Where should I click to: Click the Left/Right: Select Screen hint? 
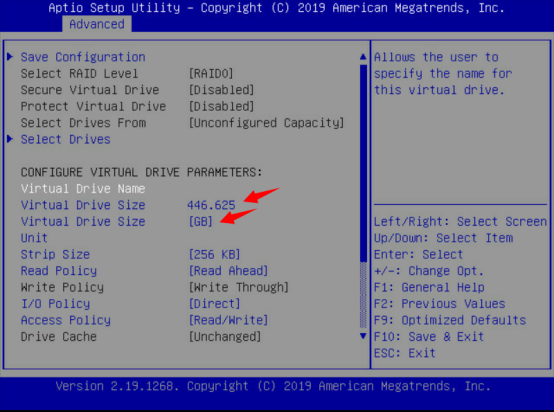(x=460, y=222)
